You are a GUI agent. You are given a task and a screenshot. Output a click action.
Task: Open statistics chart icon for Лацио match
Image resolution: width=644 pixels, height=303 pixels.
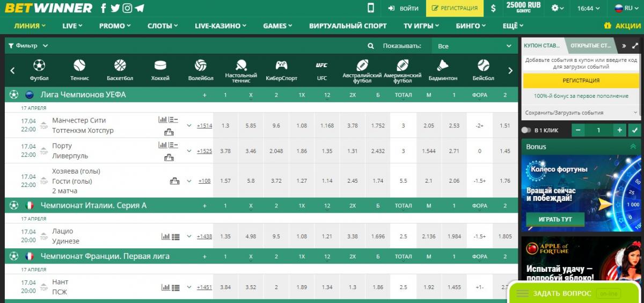pyautogui.click(x=166, y=236)
